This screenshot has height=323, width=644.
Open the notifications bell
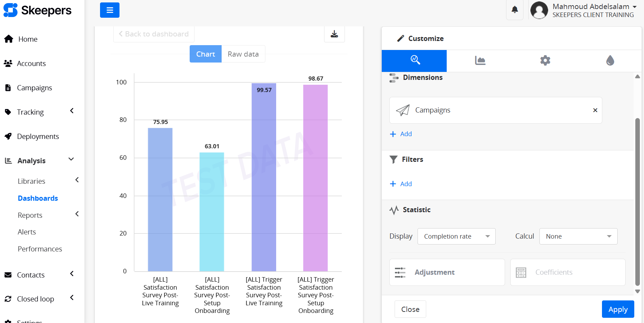514,10
